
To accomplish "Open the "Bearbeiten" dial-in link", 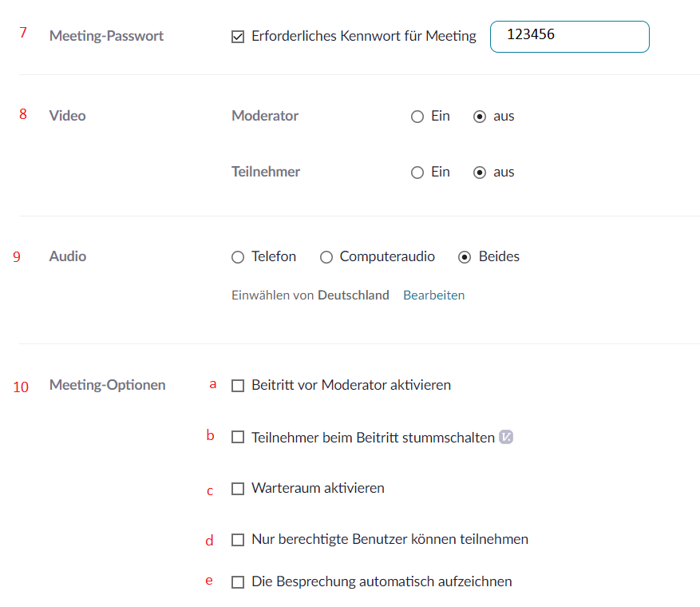I will [433, 296].
